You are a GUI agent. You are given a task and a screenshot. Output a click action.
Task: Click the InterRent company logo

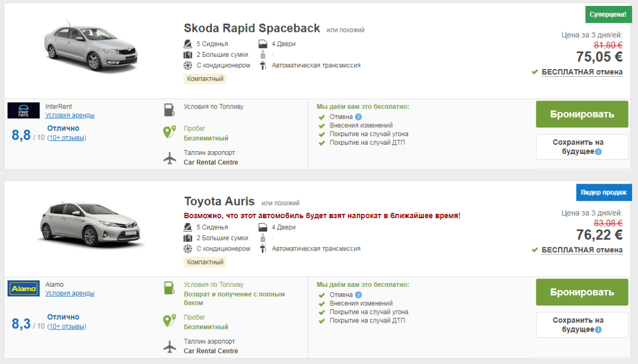(x=23, y=110)
